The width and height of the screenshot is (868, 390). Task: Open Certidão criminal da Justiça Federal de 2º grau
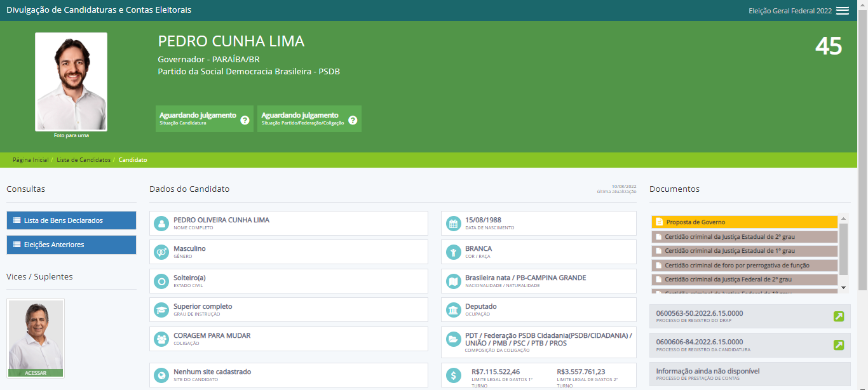click(745, 279)
